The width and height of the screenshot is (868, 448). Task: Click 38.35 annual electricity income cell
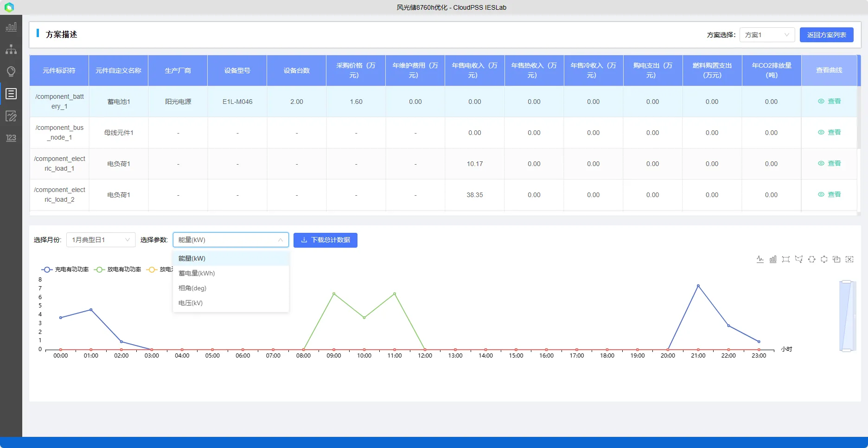[475, 195]
